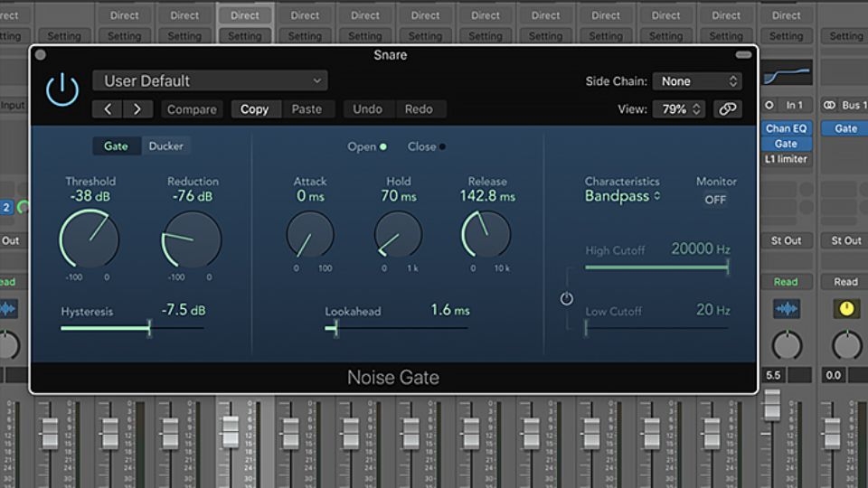Click the Low Cutoff slider
Image resolution: width=868 pixels, height=488 pixels.
tap(657, 328)
